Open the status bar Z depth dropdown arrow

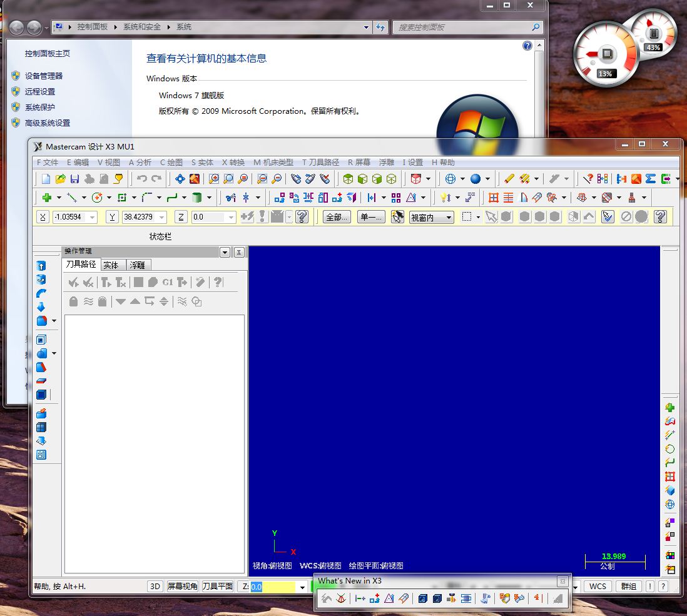pyautogui.click(x=302, y=587)
